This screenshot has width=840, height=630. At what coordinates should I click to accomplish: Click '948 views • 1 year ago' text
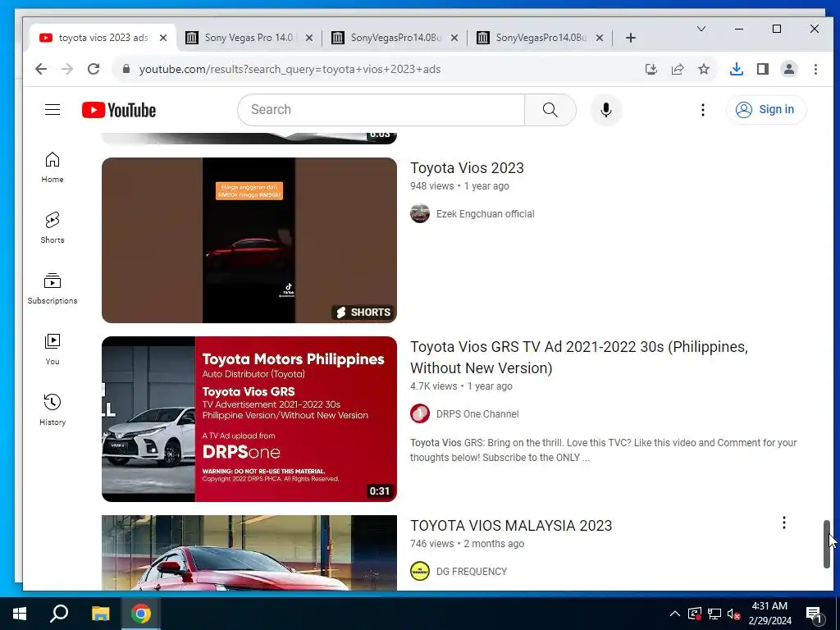click(x=459, y=186)
